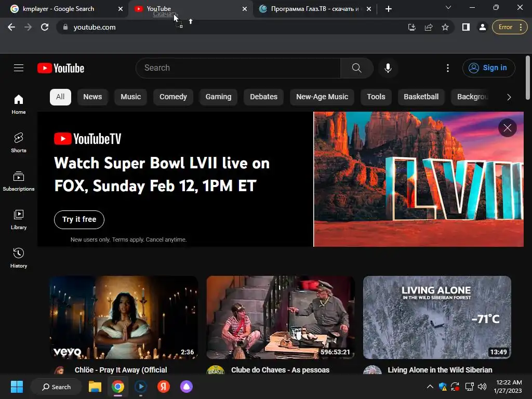Click the share page icon

[x=429, y=27]
